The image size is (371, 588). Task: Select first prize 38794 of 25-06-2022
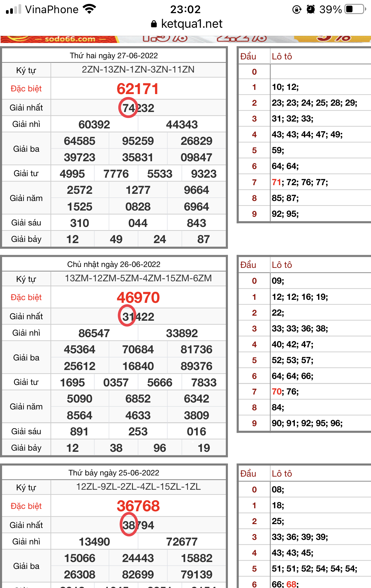138,525
